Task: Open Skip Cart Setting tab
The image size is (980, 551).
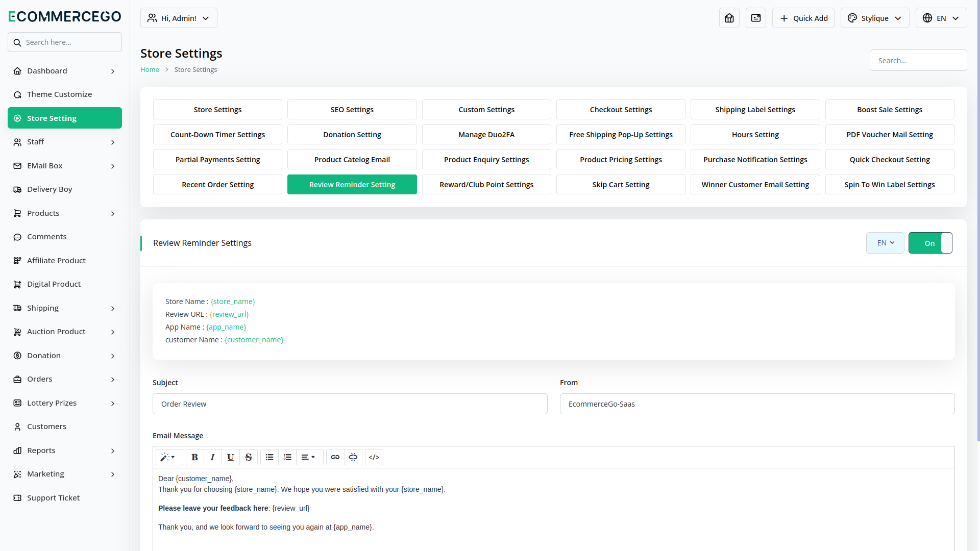Action: 621,185
